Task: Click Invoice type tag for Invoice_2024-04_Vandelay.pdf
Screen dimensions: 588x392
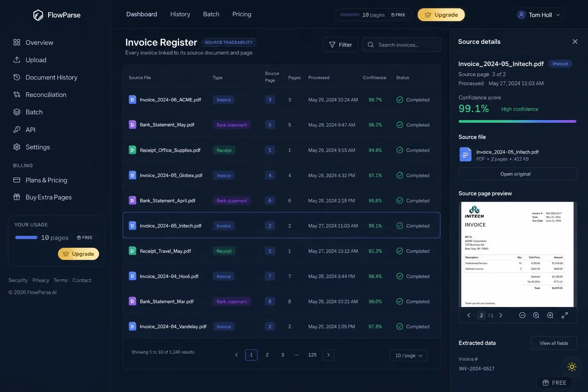Action: click(x=224, y=327)
